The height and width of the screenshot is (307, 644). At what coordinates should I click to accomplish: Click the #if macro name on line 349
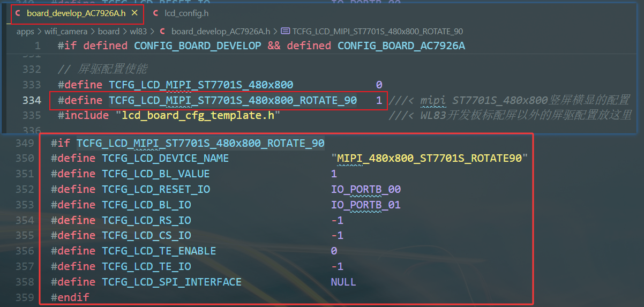(200, 143)
